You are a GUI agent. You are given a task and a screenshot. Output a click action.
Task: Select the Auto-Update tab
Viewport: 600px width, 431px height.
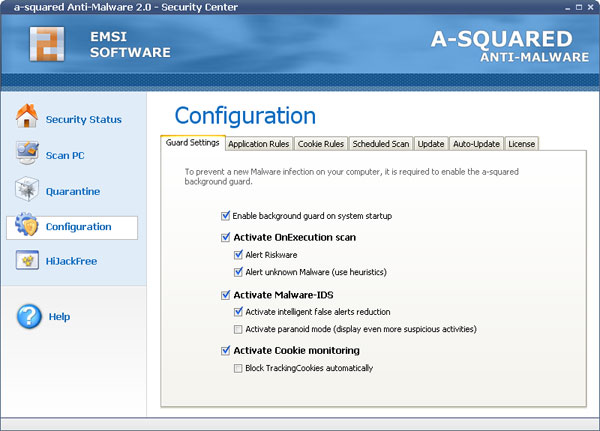click(x=476, y=144)
